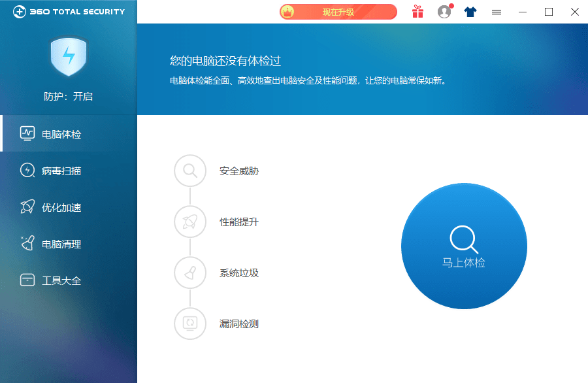Open 优化加速 speedup section
The image size is (588, 383).
click(69, 207)
